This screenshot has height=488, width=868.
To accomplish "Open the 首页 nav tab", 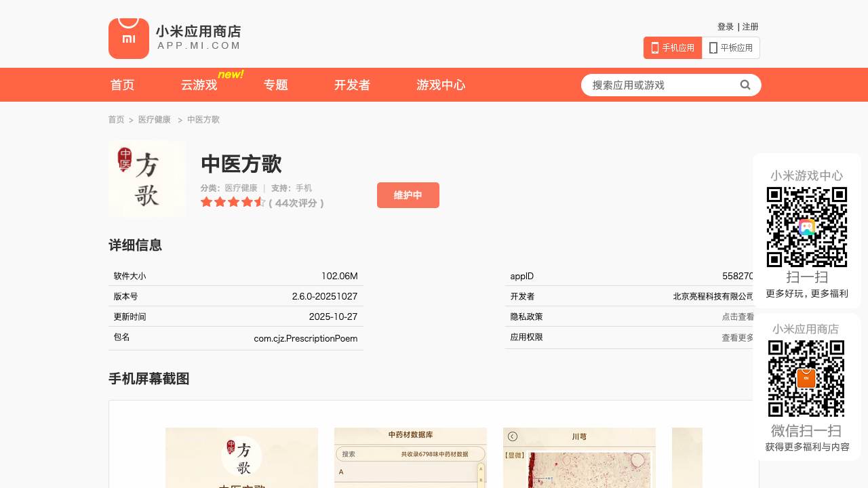I will pyautogui.click(x=123, y=85).
